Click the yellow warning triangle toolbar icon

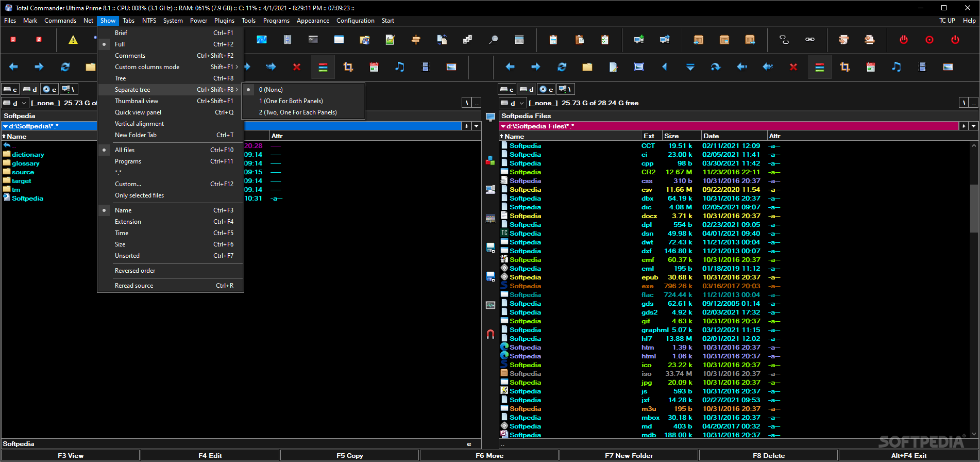point(73,40)
